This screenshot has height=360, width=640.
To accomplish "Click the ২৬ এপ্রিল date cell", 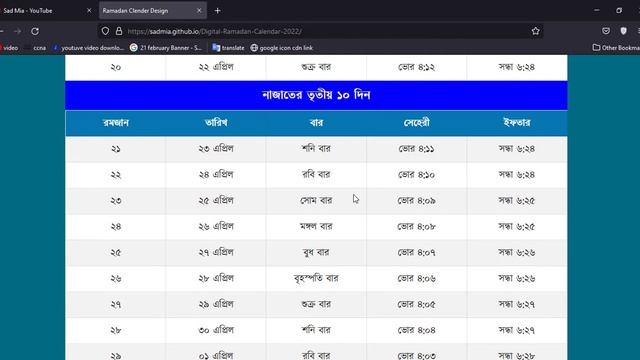I will coord(216,227).
